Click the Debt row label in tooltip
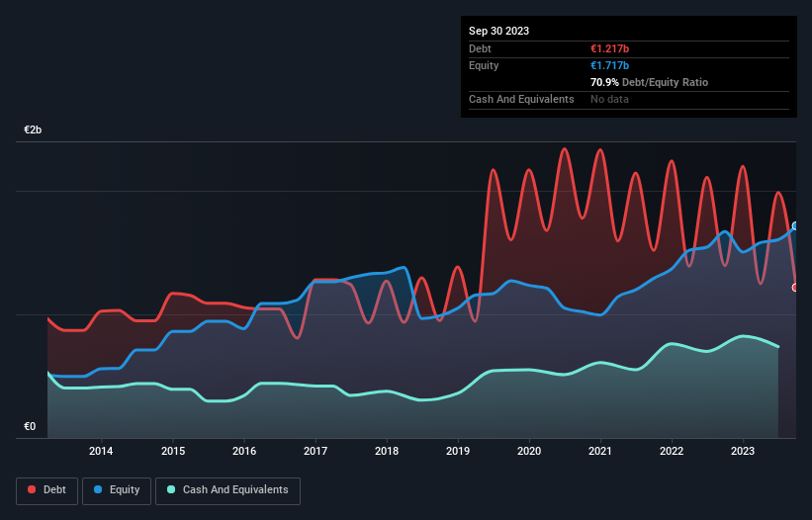The image size is (812, 520). click(x=480, y=48)
